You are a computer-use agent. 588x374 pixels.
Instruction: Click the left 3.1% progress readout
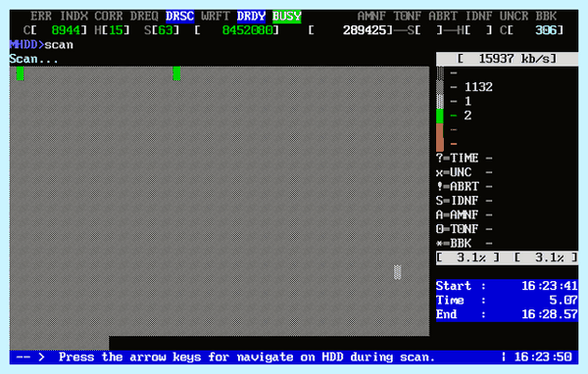[468, 257]
